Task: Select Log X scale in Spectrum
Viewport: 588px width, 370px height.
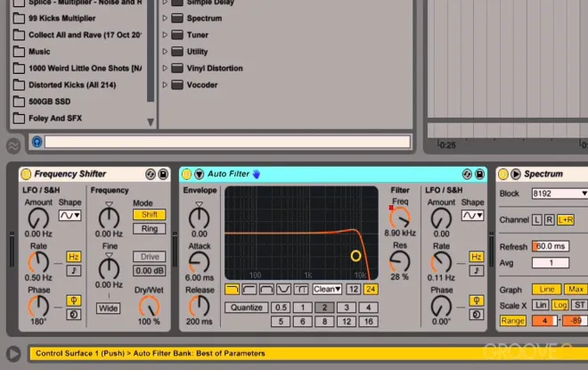Action: (559, 305)
